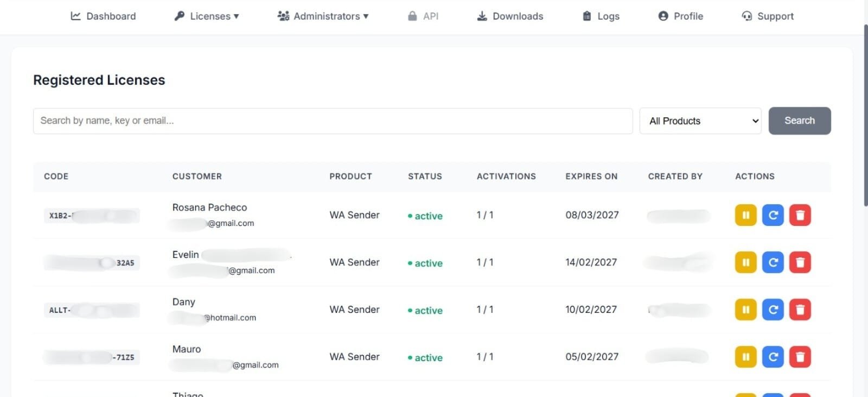868x397 pixels.
Task: Expand the Licenses menu
Action: [207, 16]
